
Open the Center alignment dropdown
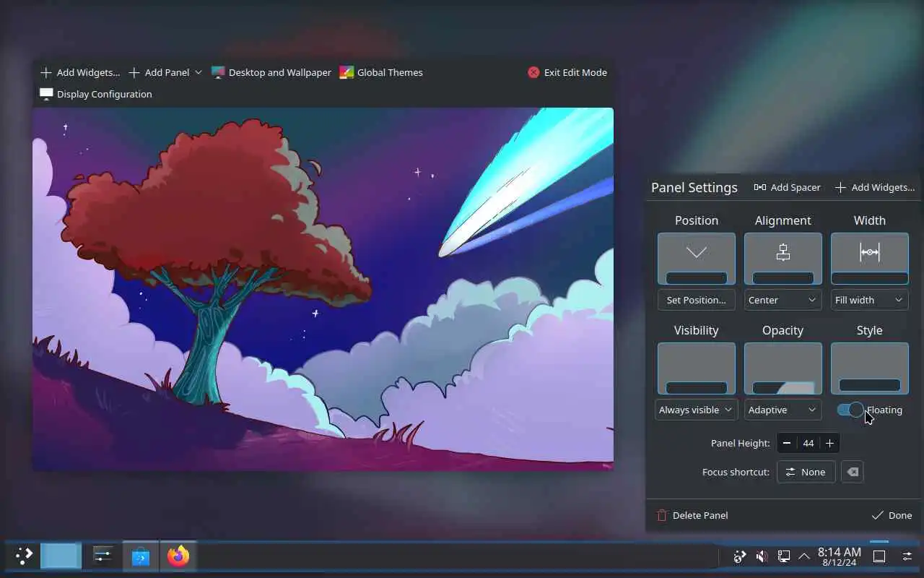[x=783, y=300]
